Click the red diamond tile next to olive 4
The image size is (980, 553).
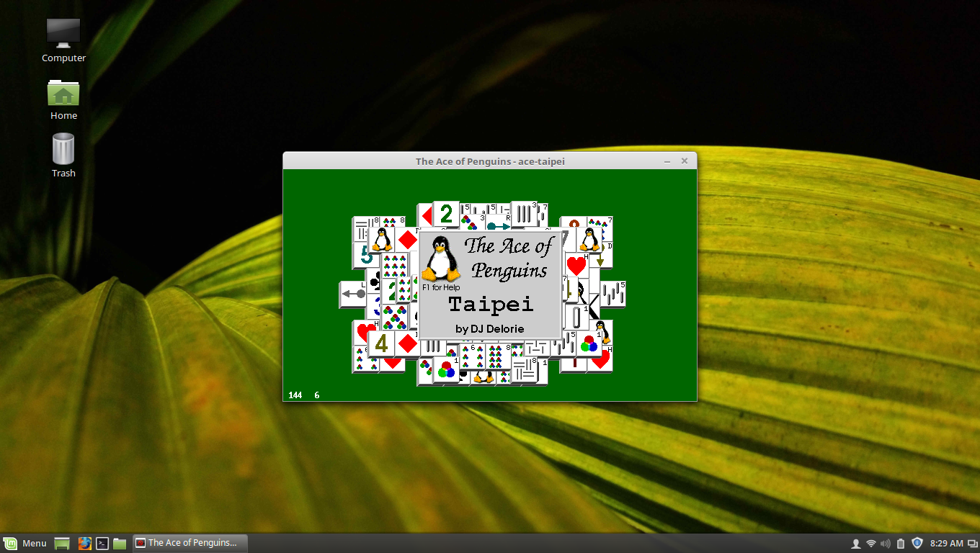click(407, 344)
